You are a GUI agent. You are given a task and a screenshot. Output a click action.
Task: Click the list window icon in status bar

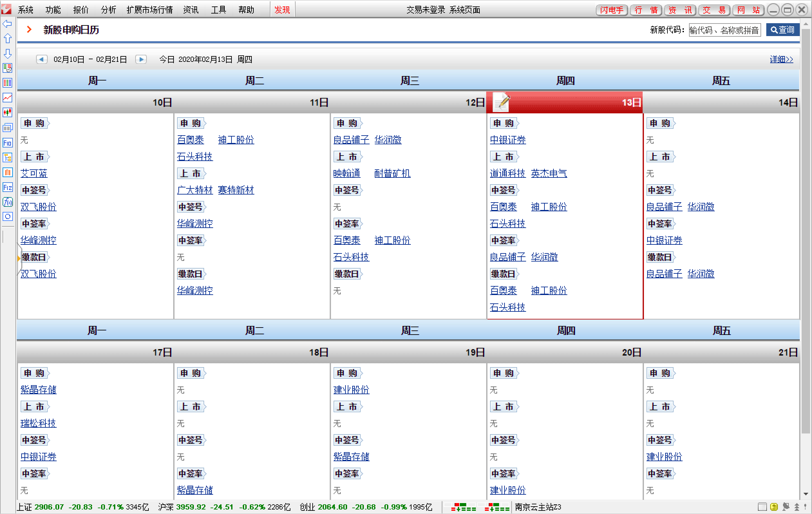(762, 507)
